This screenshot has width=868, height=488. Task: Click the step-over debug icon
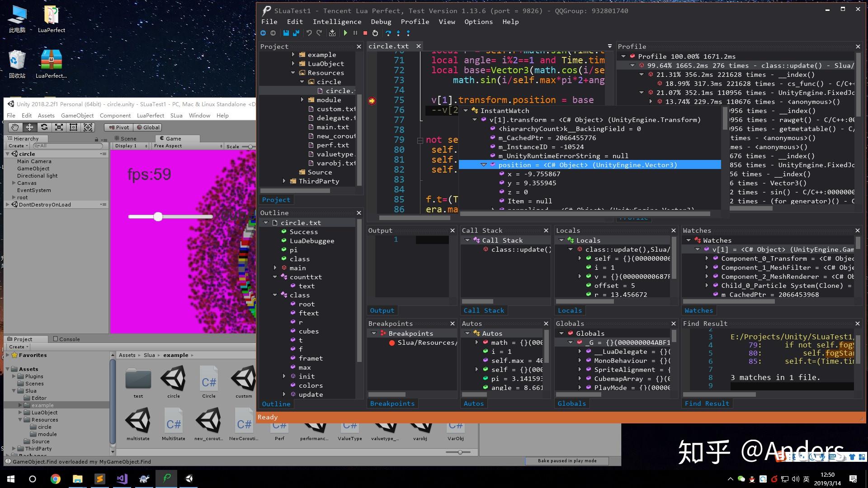click(x=387, y=33)
